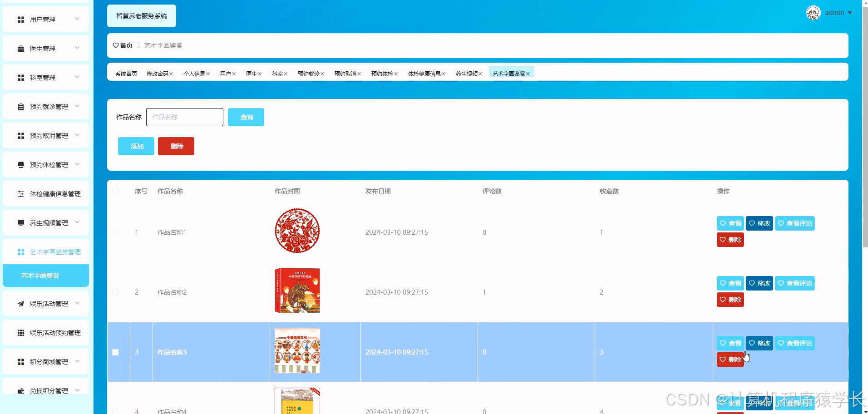Click the 预约取消管理 grid icon

pyautogui.click(x=21, y=136)
